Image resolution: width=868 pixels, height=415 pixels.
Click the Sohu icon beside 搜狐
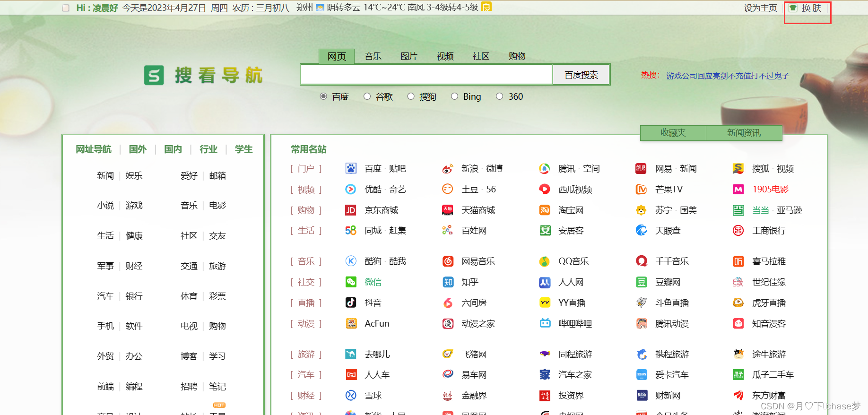pyautogui.click(x=738, y=168)
